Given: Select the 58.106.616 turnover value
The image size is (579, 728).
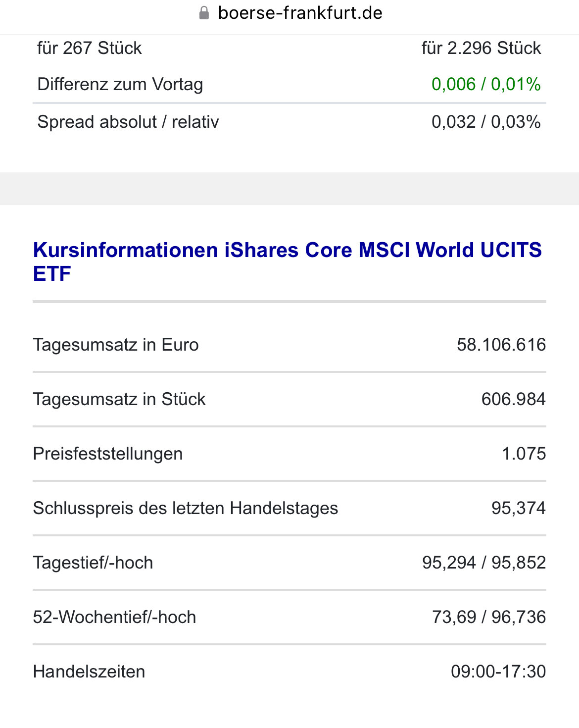Looking at the screenshot, I should pyautogui.click(x=501, y=345).
